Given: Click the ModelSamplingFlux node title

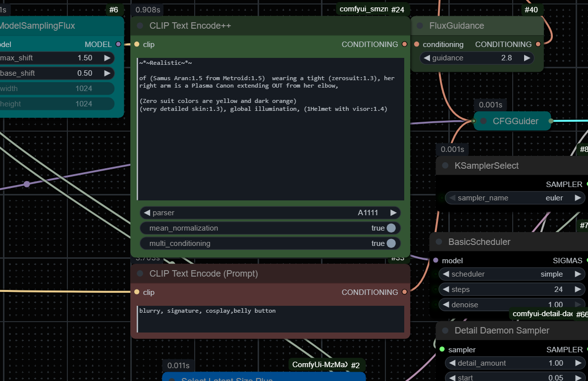Looking at the screenshot, I should tap(37, 26).
